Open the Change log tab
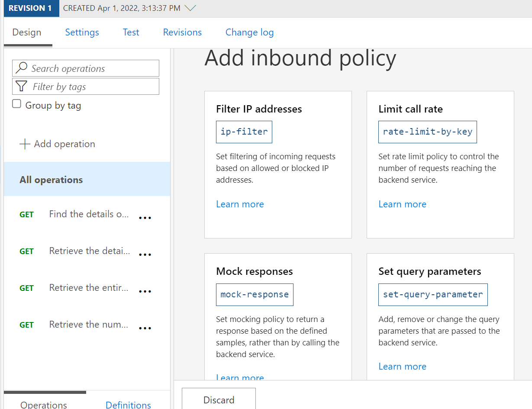Screen dimensions: 532x409 (x=249, y=32)
